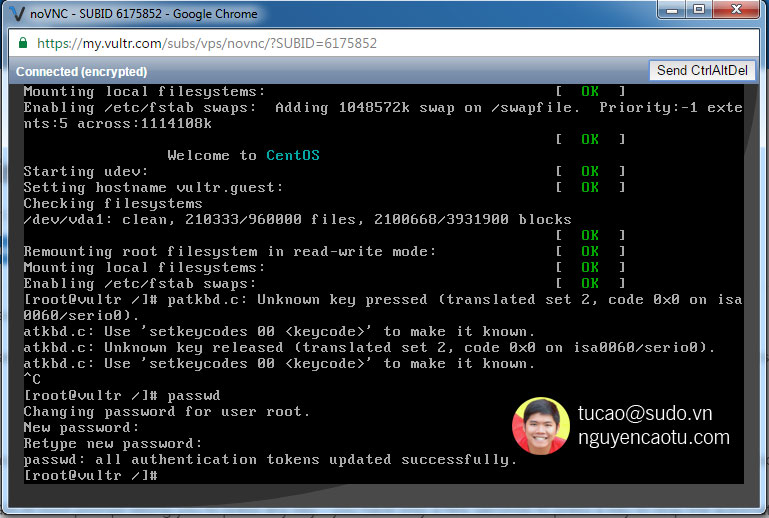Click 'Welcome to CentOS' text in the console
Image resolution: width=769 pixels, height=518 pixels.
(243, 155)
